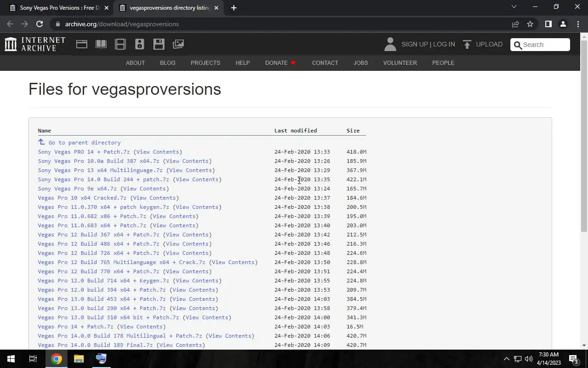The height and width of the screenshot is (368, 588).
Task: Open the Software floppy disk icon
Action: [x=159, y=44]
